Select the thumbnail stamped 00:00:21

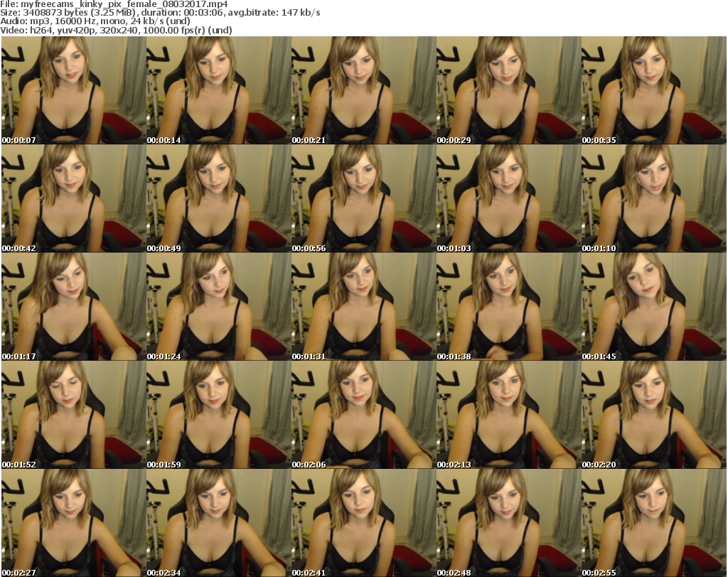pos(363,90)
